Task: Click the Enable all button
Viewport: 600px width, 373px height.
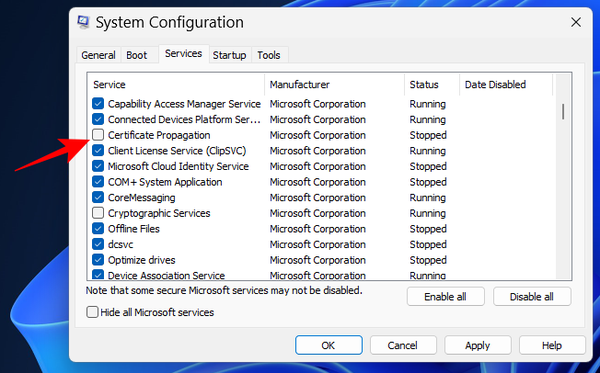Action: pyautogui.click(x=445, y=296)
